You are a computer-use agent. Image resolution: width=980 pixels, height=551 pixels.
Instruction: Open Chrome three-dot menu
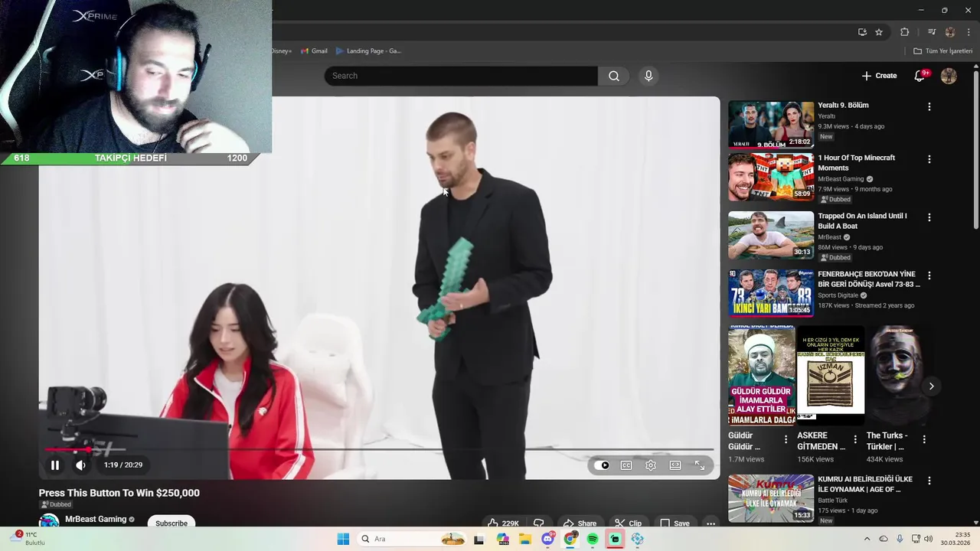[x=969, y=32]
